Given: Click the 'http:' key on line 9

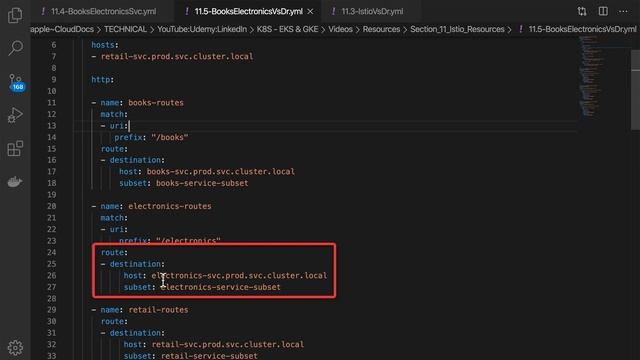Looking at the screenshot, I should 102,80.
